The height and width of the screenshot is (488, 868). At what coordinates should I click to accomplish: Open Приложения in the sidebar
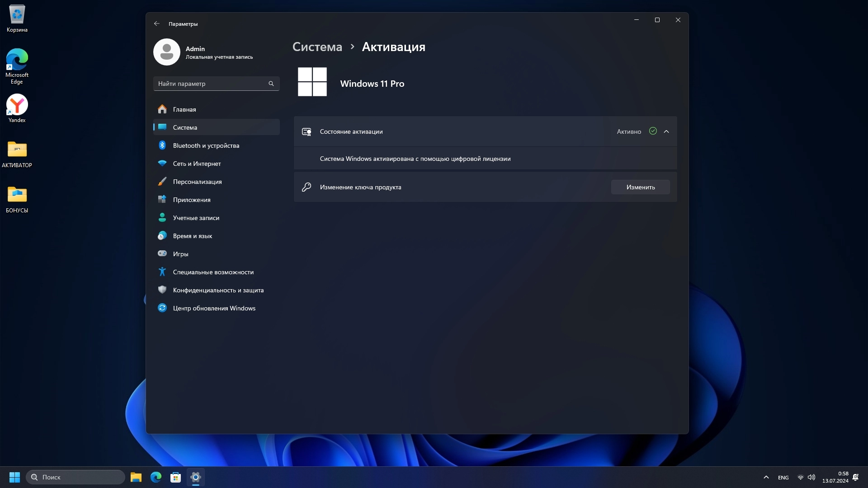tap(191, 200)
